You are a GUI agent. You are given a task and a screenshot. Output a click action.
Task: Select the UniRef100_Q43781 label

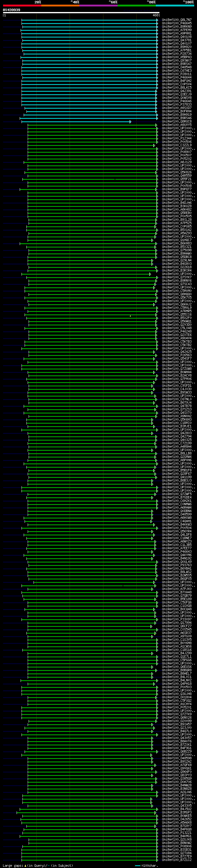pos(177,40)
